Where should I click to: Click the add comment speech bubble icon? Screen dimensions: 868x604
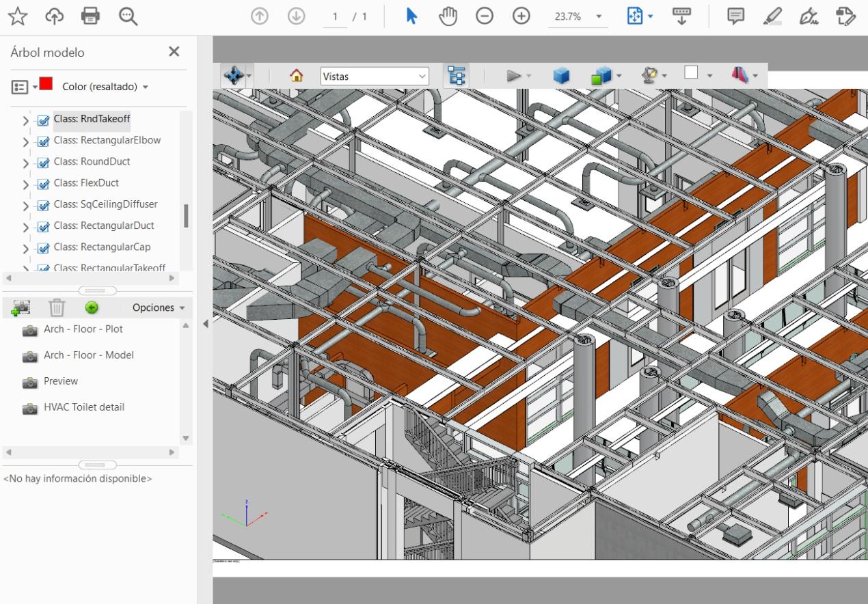click(x=735, y=17)
